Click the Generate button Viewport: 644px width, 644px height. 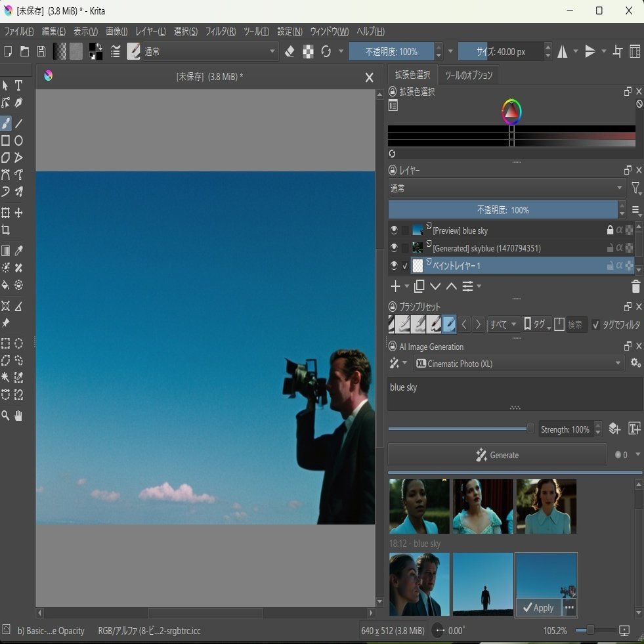pyautogui.click(x=497, y=455)
